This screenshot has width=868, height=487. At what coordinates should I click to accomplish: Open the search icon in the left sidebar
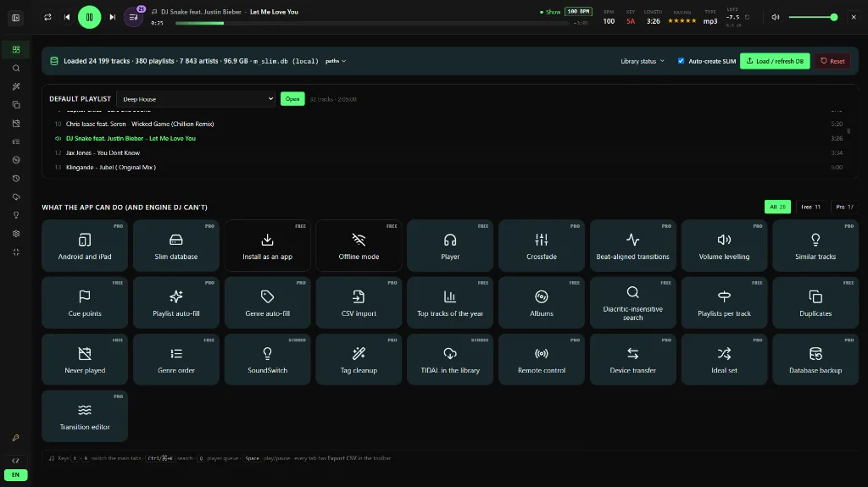(16, 68)
